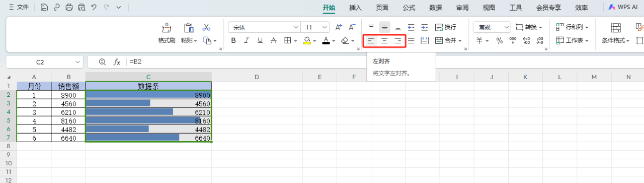Click the Redo arrow icon
The image size is (644, 183).
(x=106, y=7)
